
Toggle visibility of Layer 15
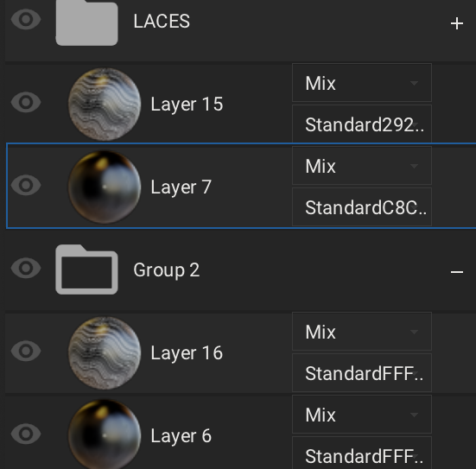[26, 102]
